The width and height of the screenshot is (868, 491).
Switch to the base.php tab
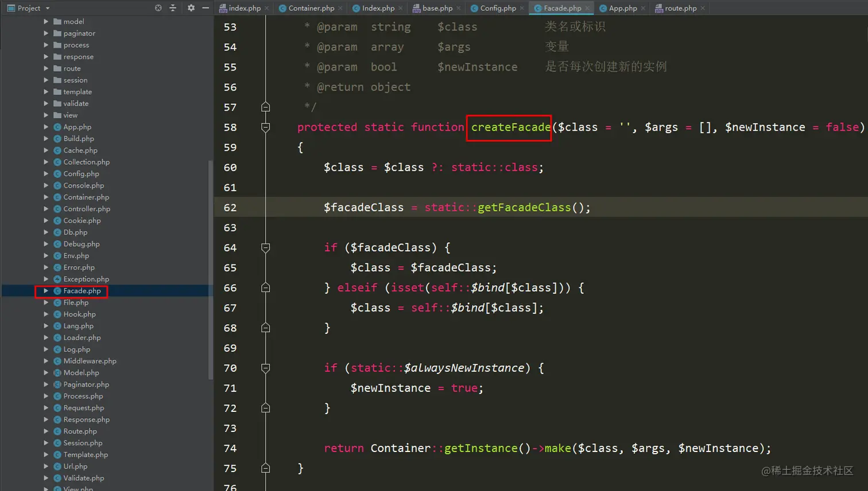click(x=437, y=8)
